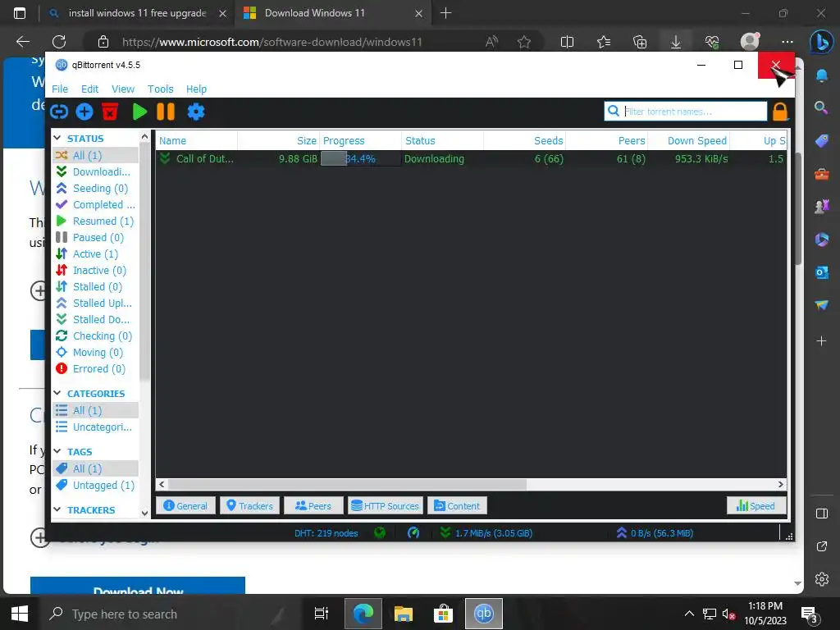Click the connection status globe icon in status bar
Viewport: 840px width, 630px height.
[380, 533]
